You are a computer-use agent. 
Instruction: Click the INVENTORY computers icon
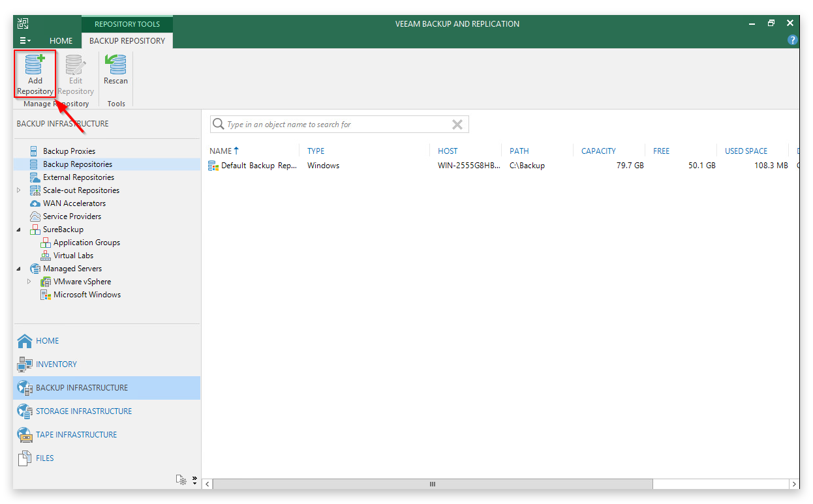(25, 364)
